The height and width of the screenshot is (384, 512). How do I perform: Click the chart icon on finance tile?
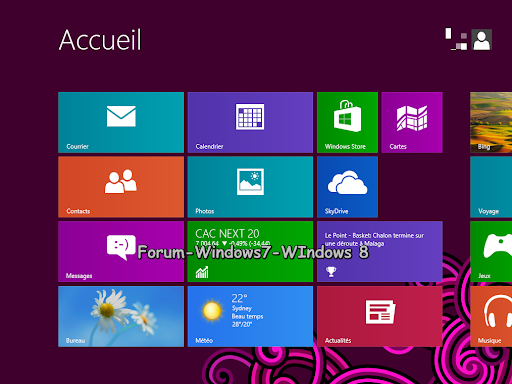(202, 272)
